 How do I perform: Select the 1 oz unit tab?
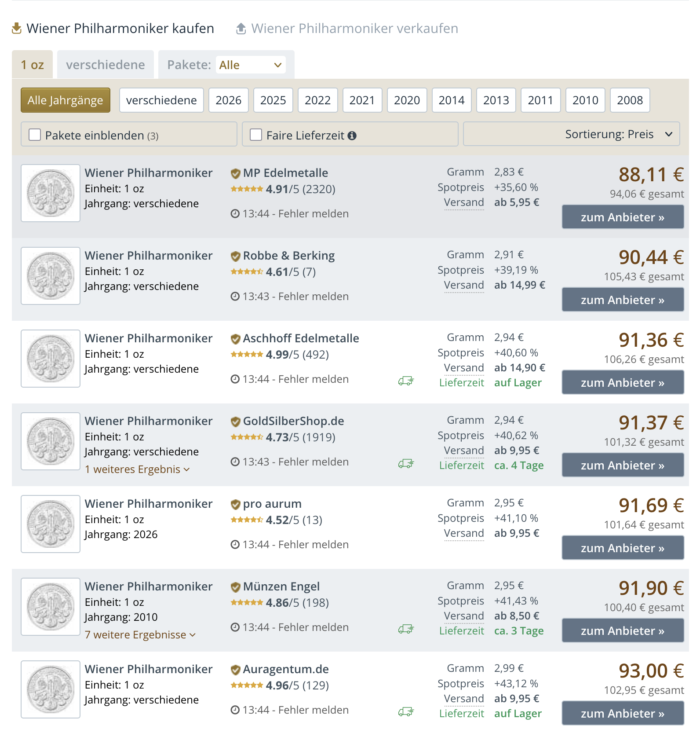point(33,65)
